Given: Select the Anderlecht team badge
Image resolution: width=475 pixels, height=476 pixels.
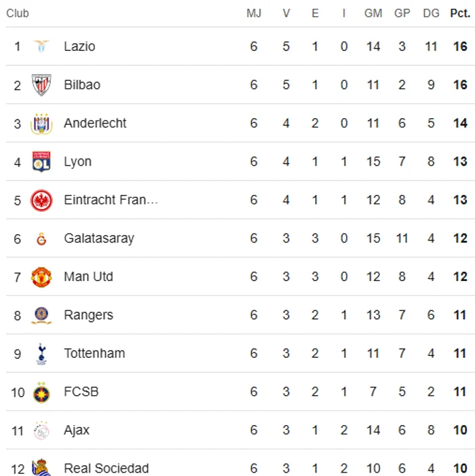Looking at the screenshot, I should pos(41,124).
